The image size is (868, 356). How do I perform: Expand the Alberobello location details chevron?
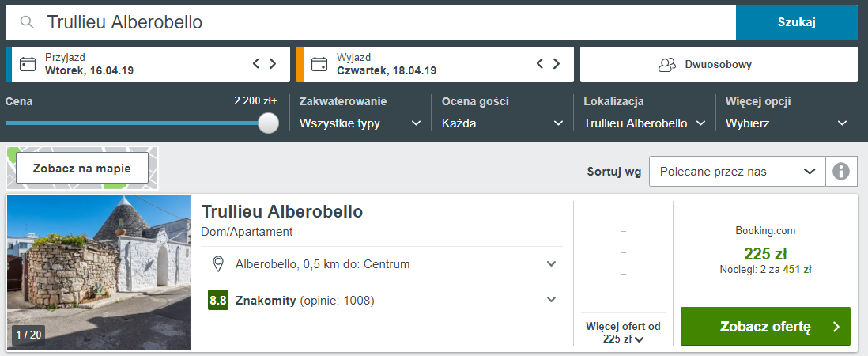(x=551, y=263)
